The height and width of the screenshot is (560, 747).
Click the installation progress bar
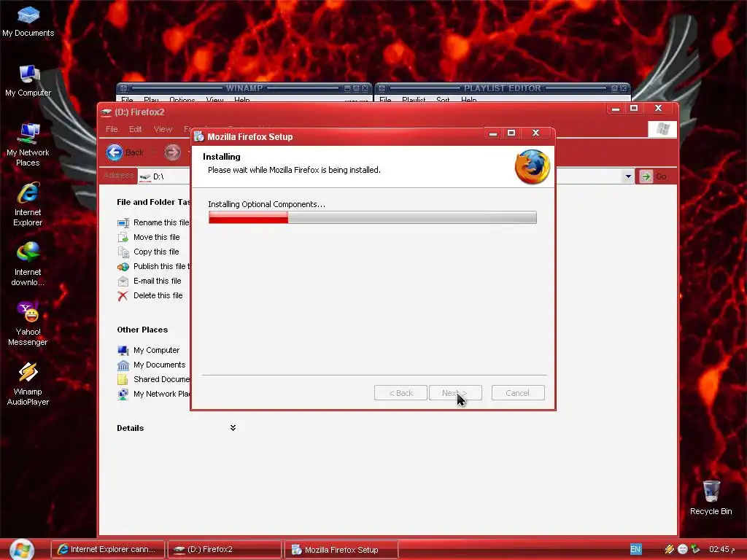pos(373,217)
